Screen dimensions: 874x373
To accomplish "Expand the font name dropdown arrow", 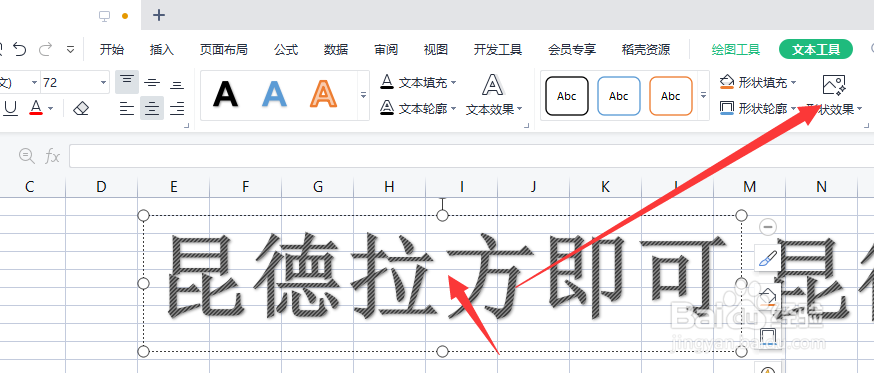I will click(x=34, y=83).
